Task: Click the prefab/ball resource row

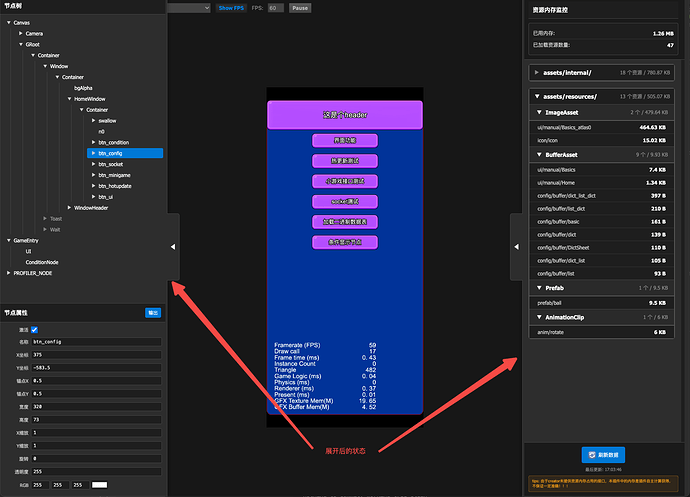Action: click(x=602, y=303)
